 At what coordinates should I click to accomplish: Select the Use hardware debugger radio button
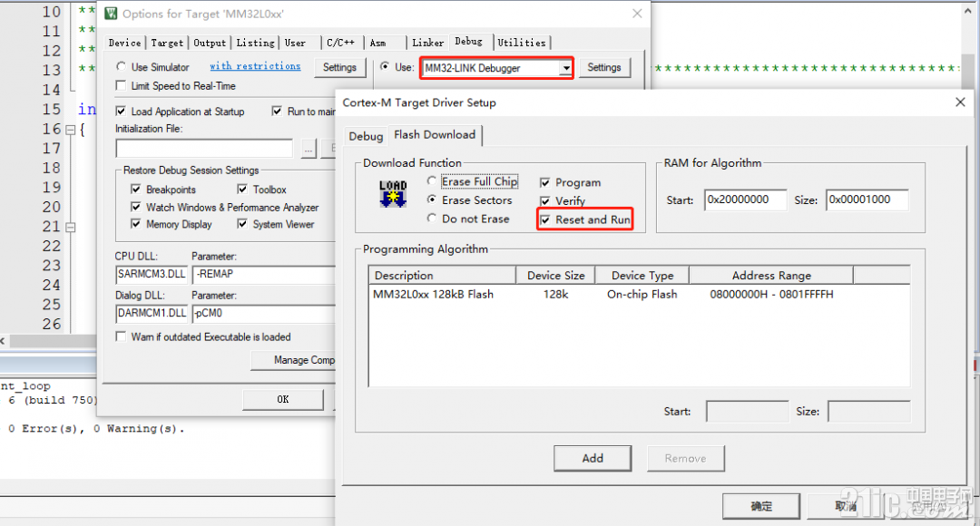coord(385,66)
